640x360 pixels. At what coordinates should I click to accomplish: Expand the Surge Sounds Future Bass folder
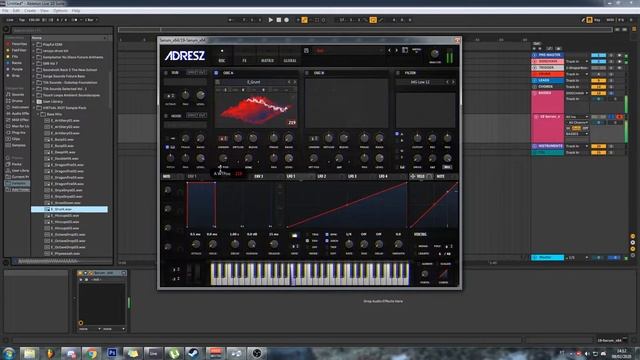(34, 76)
